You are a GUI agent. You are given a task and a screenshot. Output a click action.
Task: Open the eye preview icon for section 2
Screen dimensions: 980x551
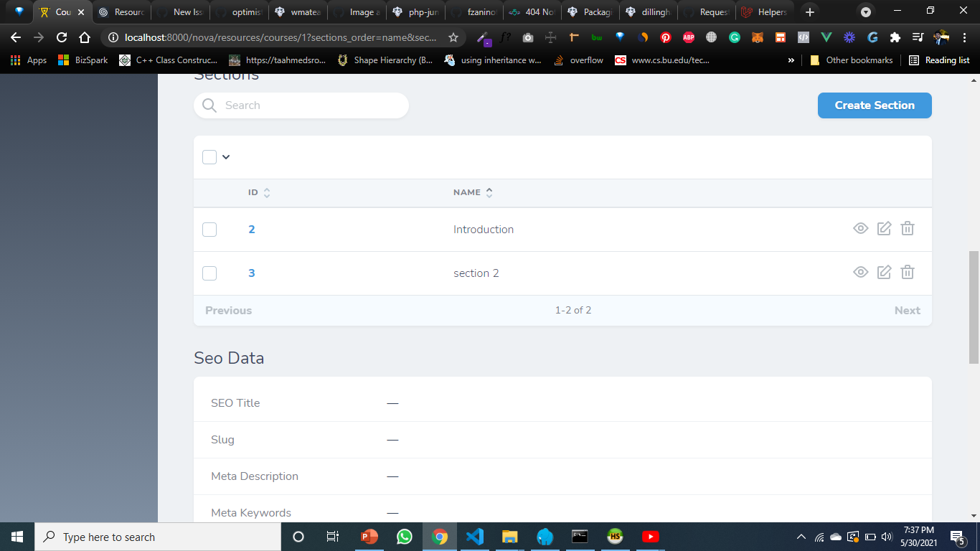pos(860,273)
